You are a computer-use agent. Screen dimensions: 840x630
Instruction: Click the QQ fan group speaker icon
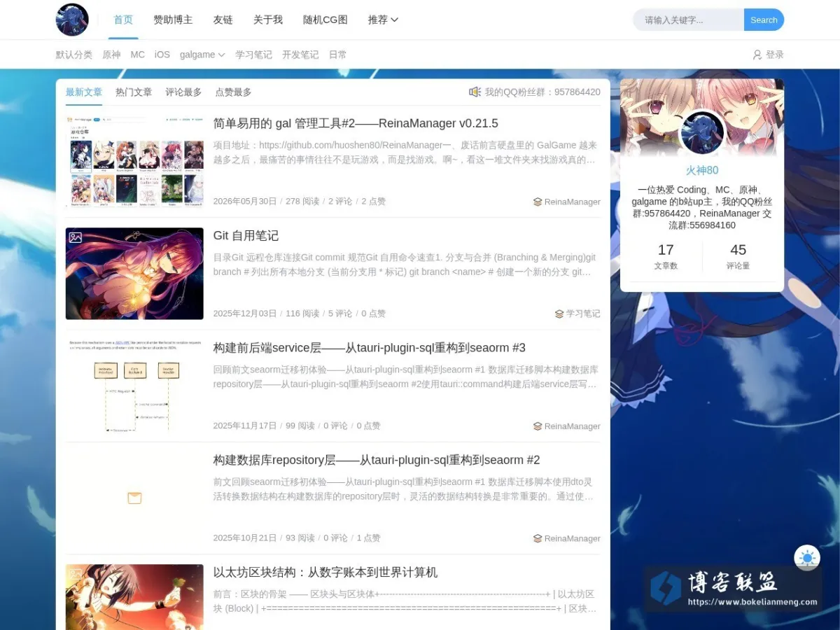point(475,92)
